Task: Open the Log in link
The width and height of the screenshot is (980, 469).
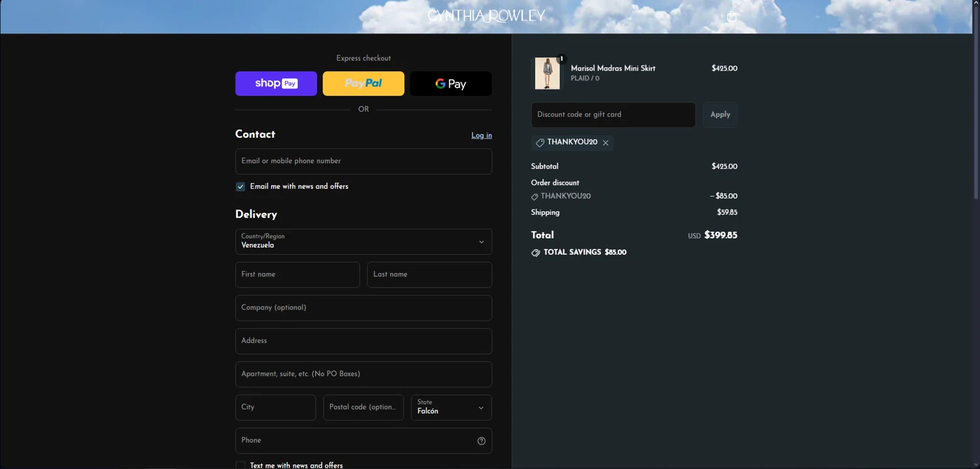Action: coord(482,135)
